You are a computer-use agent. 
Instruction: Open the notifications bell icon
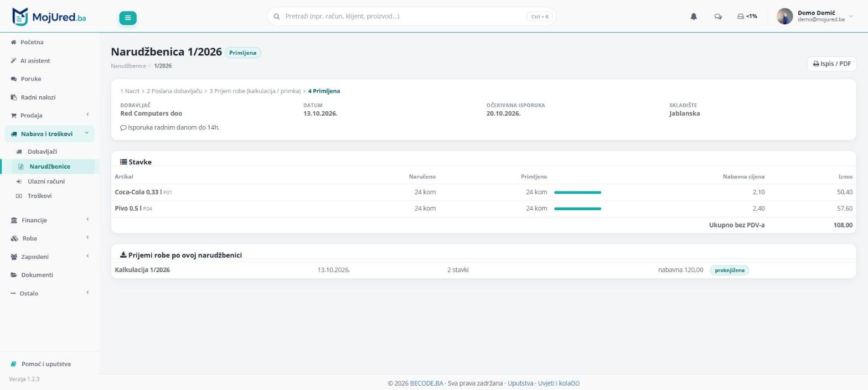click(x=694, y=17)
